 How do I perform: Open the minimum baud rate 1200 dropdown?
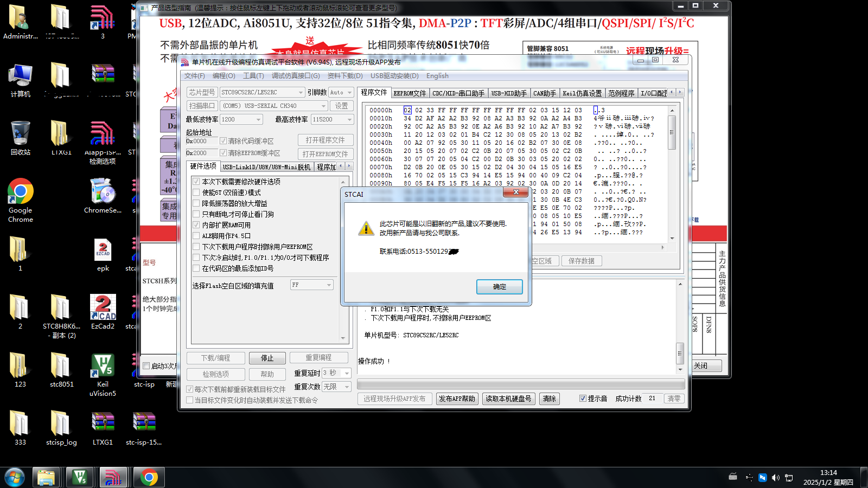point(258,119)
